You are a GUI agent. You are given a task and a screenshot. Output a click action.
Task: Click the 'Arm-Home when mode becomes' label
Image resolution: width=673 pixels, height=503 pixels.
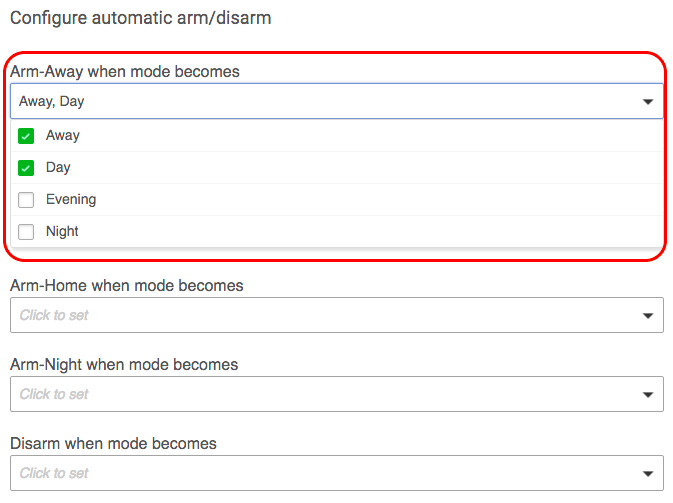[127, 285]
